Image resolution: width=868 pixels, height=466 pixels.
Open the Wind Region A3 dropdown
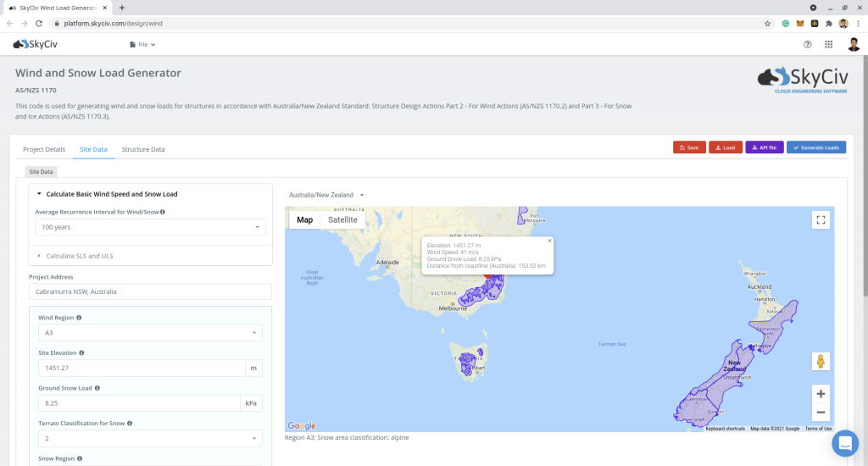[150, 333]
